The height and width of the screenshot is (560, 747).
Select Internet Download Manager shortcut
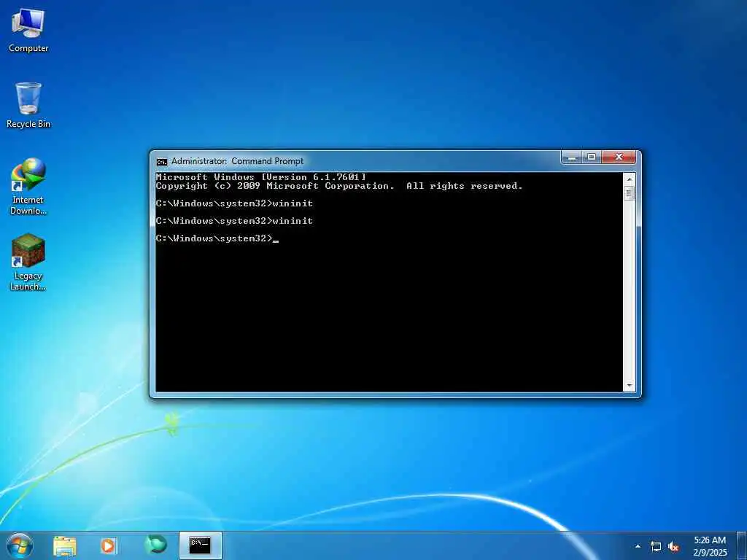click(28, 186)
